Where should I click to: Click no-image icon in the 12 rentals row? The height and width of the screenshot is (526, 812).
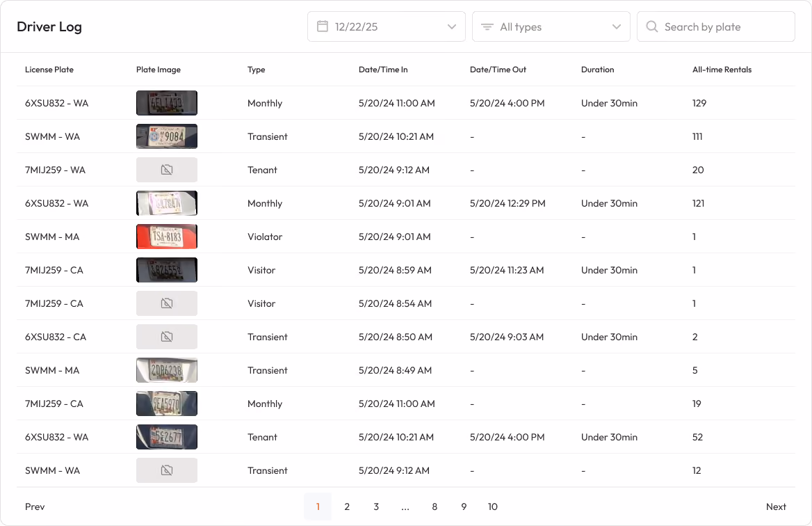(x=167, y=470)
